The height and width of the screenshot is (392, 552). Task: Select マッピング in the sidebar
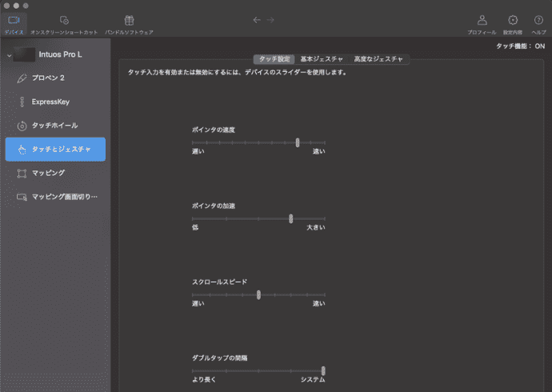coord(54,172)
